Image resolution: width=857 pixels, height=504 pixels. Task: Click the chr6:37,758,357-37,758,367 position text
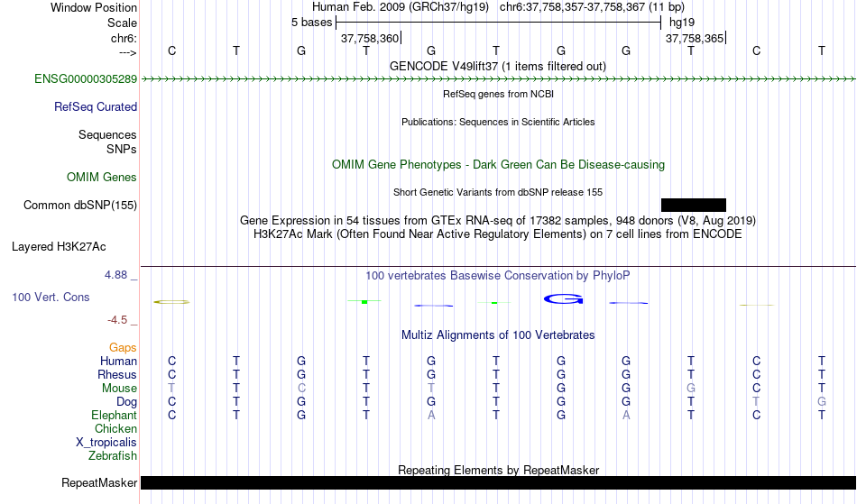coord(592,7)
